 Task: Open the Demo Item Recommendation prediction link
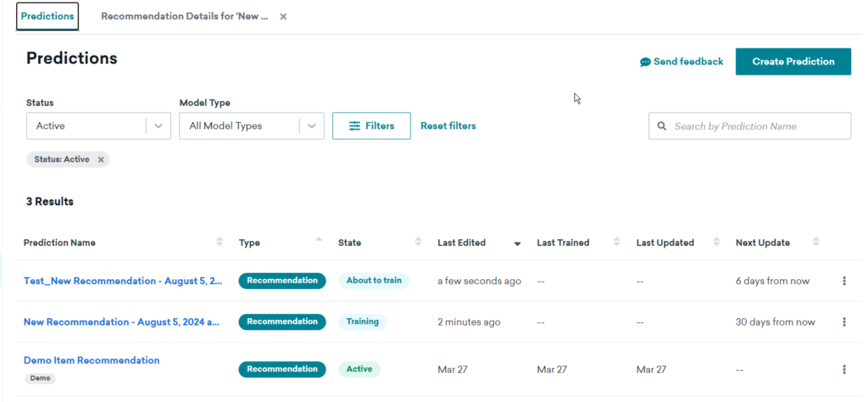(x=92, y=360)
